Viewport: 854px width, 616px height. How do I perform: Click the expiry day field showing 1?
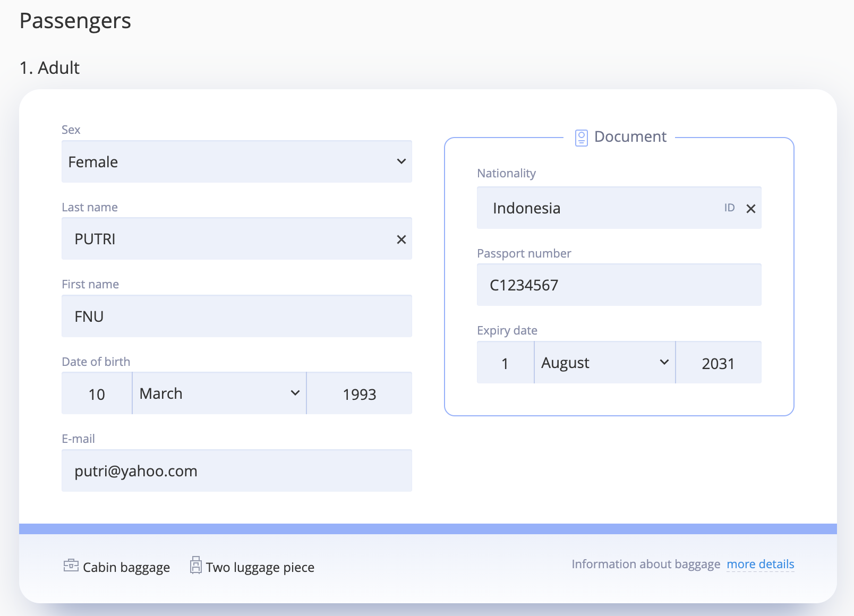click(505, 363)
